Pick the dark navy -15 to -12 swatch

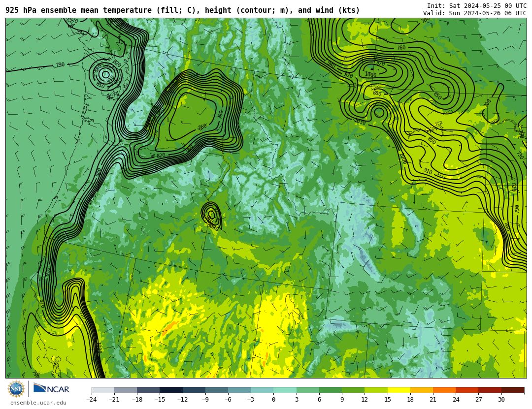[171, 390]
